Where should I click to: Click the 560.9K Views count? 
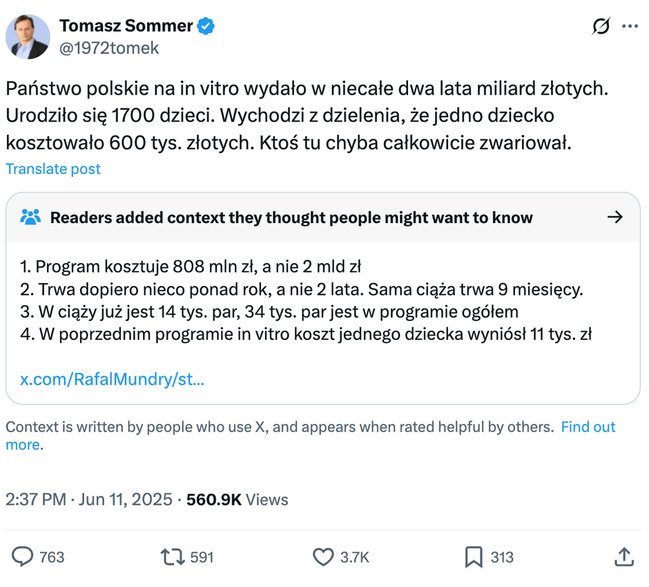pos(237,499)
